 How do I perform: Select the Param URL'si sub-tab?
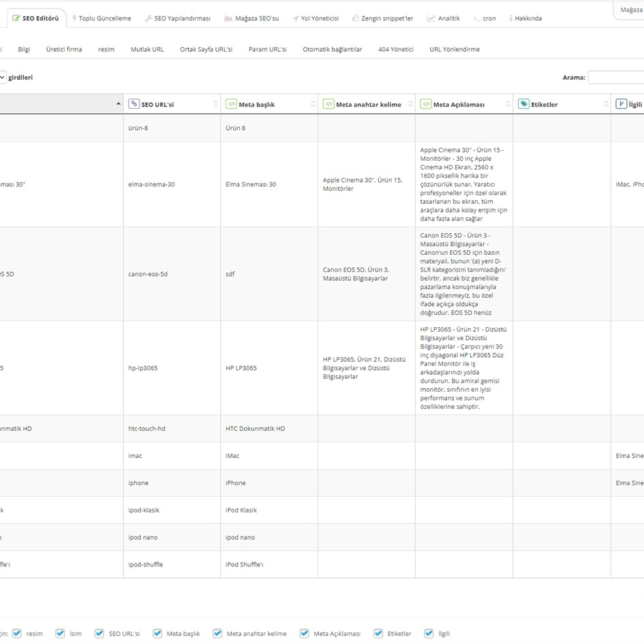267,49
